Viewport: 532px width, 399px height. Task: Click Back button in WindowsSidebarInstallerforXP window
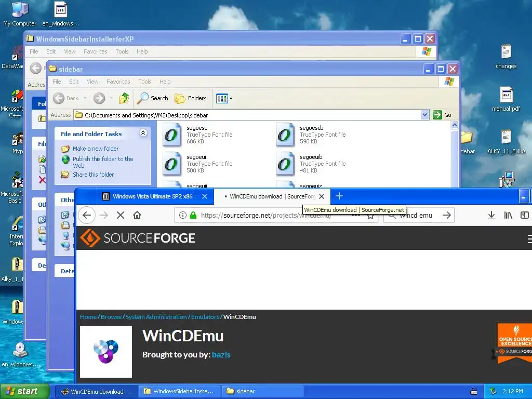point(36,68)
